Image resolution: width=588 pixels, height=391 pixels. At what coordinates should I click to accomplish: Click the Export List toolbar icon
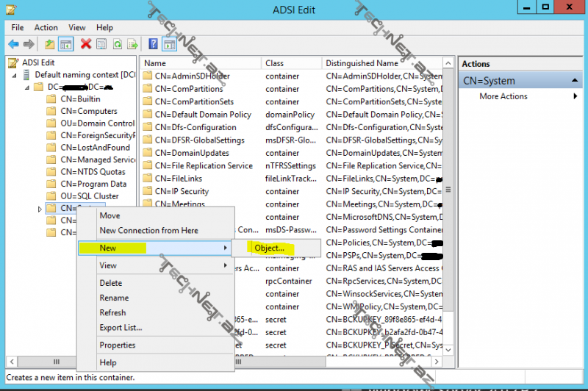[132, 44]
